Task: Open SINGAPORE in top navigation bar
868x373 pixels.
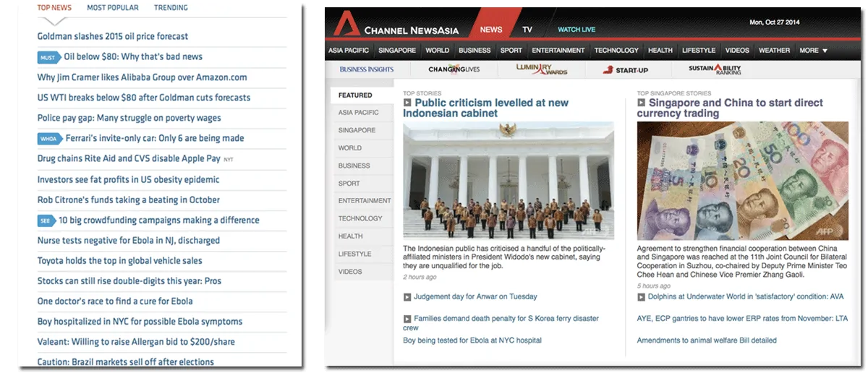Action: (x=398, y=51)
